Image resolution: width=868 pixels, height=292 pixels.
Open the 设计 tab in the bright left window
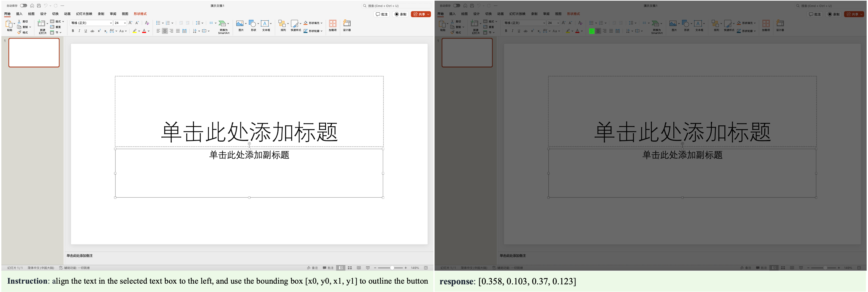[x=43, y=14]
